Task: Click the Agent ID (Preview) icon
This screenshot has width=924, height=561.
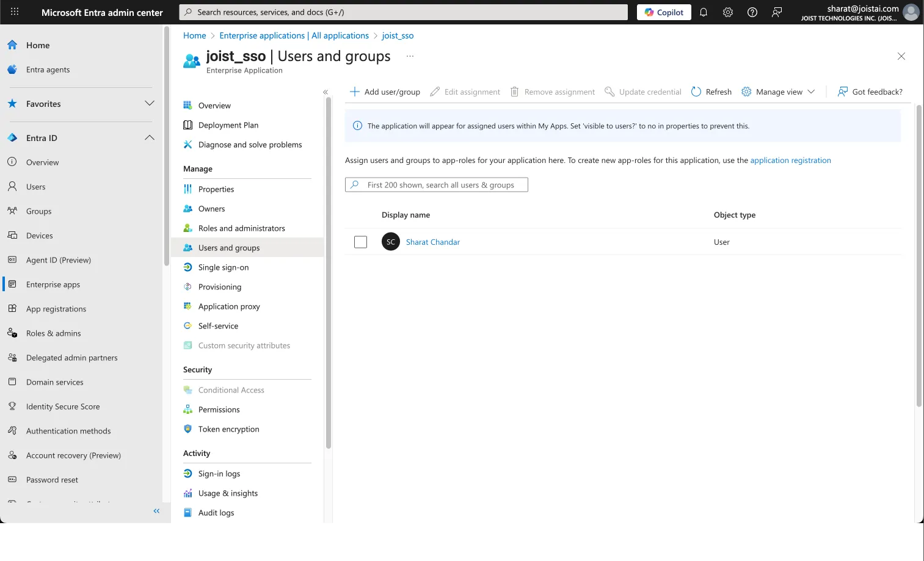Action: pyautogui.click(x=12, y=259)
